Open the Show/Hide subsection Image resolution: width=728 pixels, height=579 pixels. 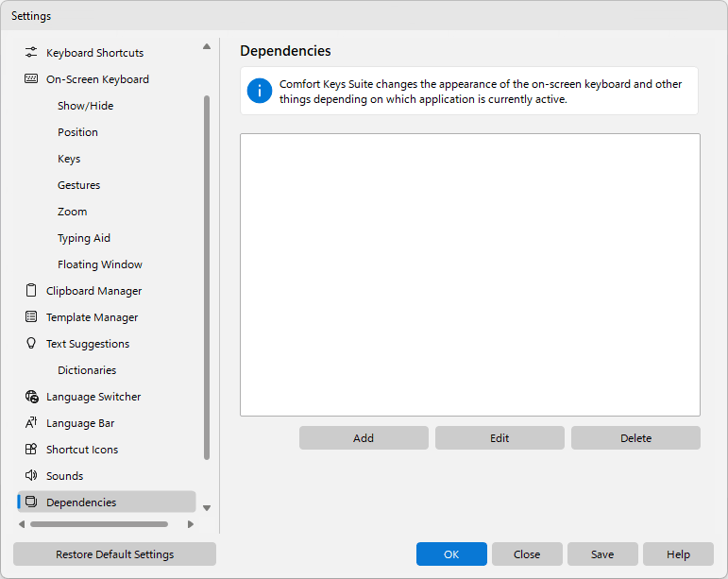tap(85, 106)
